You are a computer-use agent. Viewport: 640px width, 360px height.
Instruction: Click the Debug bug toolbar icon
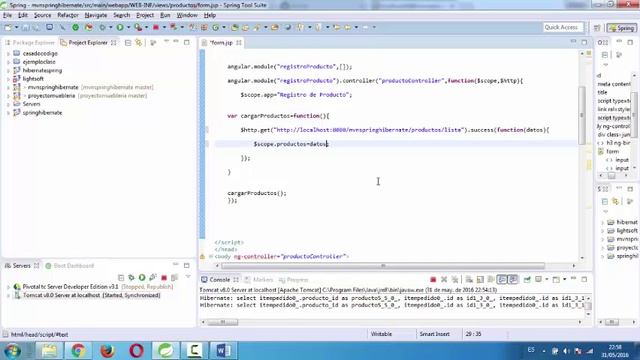point(102,27)
